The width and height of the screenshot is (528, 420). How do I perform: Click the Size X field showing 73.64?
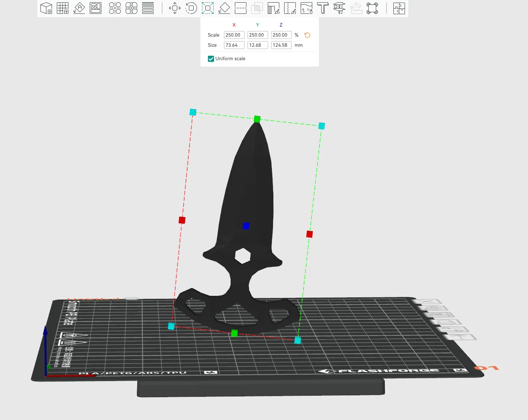point(234,45)
